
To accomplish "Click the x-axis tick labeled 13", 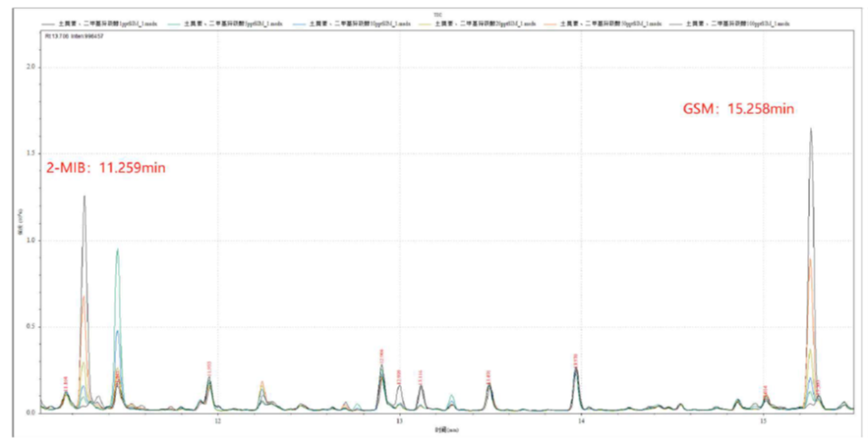I will [x=400, y=420].
